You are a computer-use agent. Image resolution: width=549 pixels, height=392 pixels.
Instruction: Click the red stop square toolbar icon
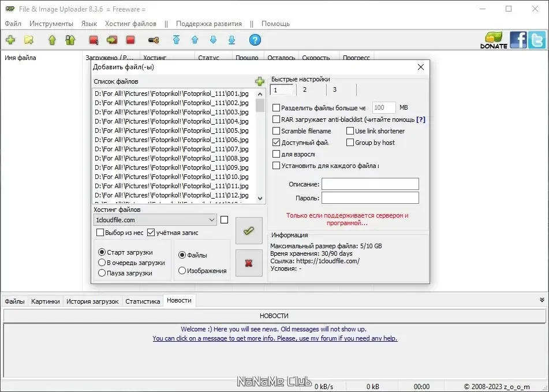coord(130,40)
